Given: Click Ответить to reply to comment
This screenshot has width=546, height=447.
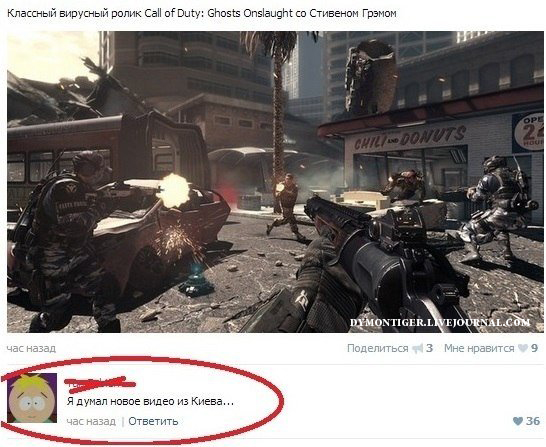Looking at the screenshot, I should click(x=153, y=421).
